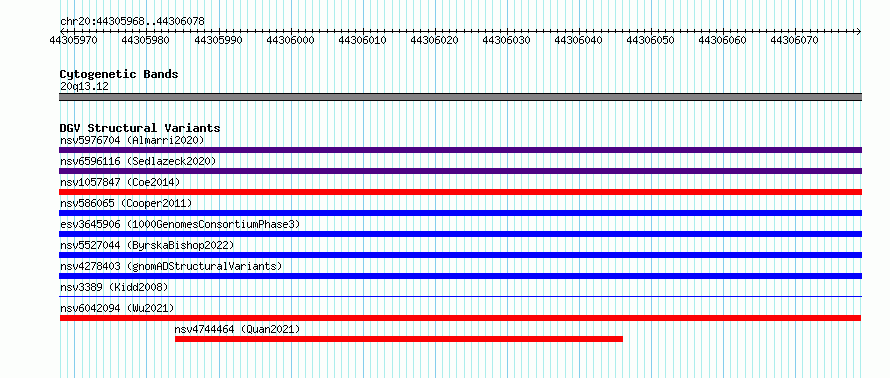Screen dimensions: 890x378
Task: Select the short red bar for nsv4744464
Action: [398, 339]
